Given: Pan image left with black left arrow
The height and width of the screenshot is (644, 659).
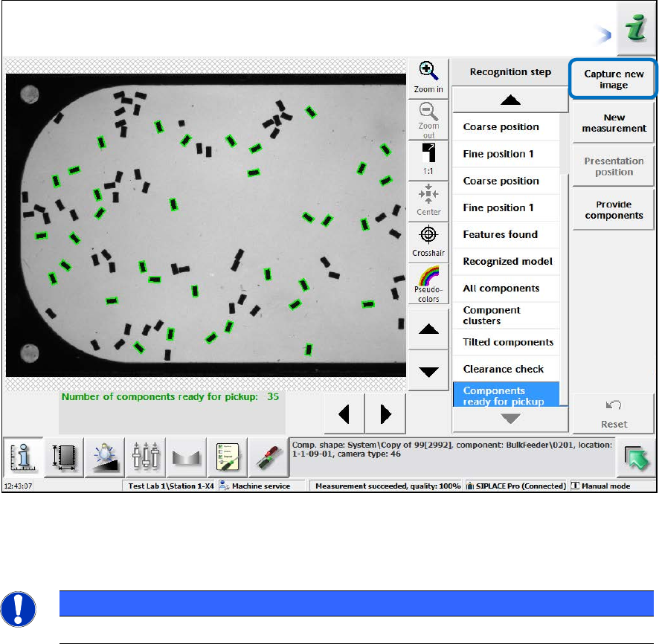Looking at the screenshot, I should click(x=344, y=414).
